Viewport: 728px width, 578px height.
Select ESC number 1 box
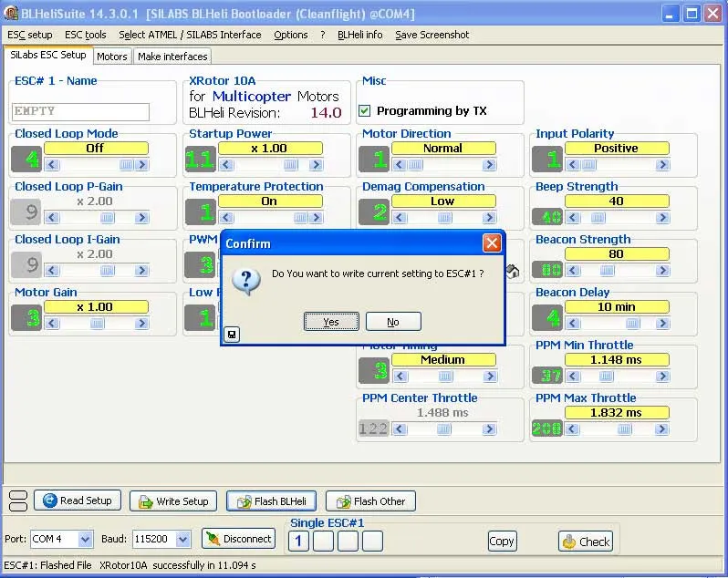pos(298,542)
